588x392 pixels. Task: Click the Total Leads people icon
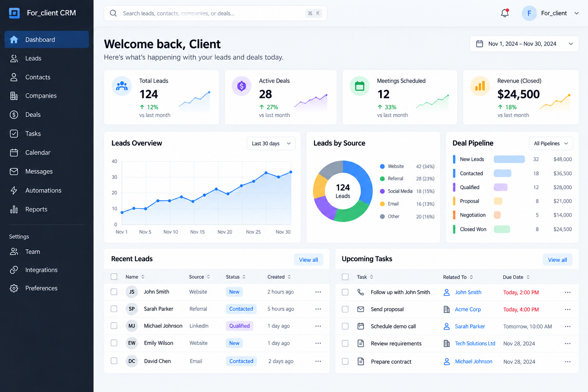pos(122,86)
